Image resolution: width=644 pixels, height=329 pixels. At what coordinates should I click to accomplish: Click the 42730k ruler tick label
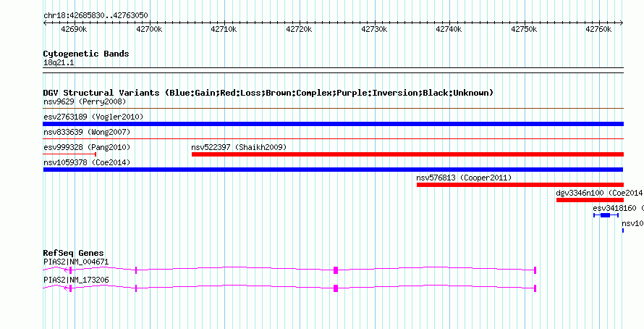coord(375,29)
